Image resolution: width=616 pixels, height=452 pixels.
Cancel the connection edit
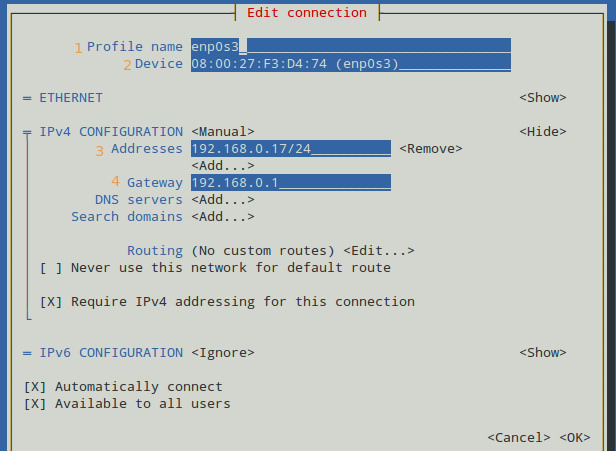tap(519, 438)
